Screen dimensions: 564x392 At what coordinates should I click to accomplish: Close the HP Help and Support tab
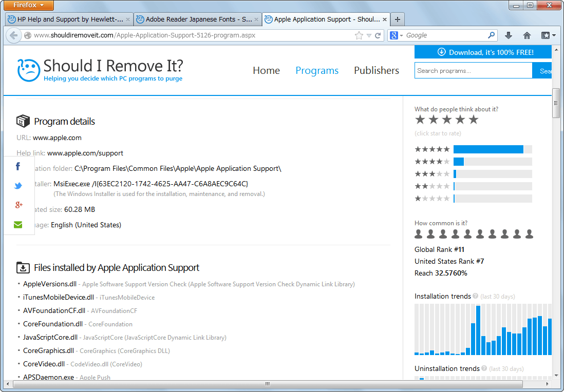click(128, 19)
